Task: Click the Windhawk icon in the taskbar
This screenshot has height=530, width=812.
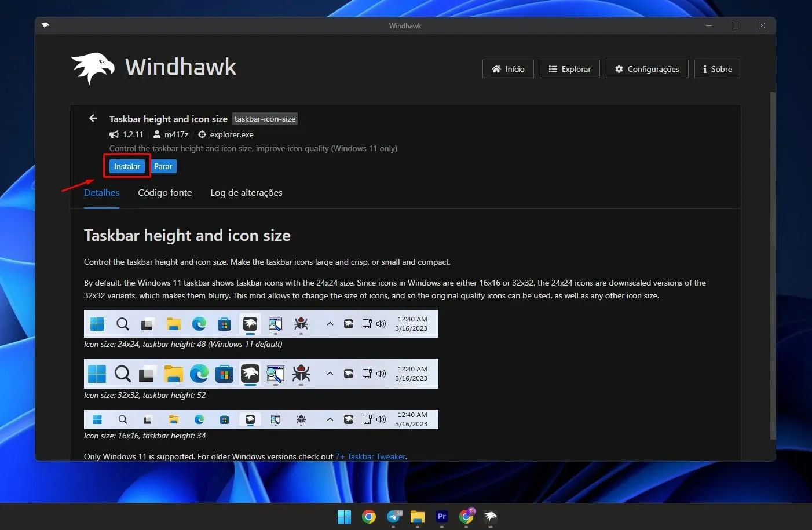Action: [491, 517]
